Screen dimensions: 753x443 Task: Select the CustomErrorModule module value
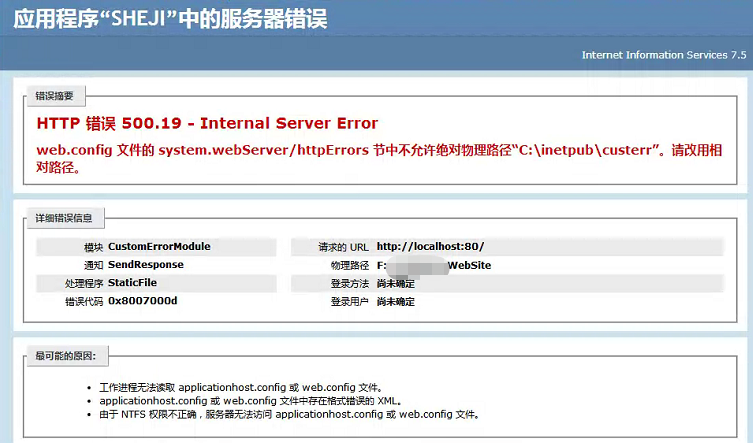[159, 246]
